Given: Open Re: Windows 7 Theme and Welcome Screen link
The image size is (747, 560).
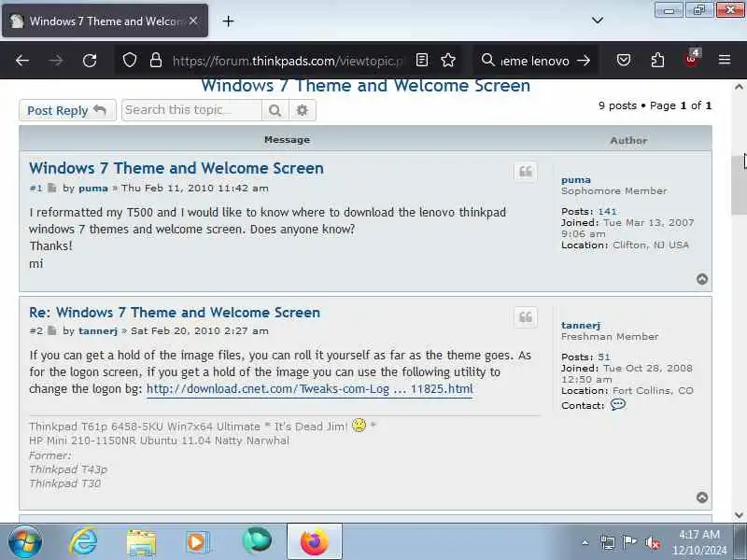Looking at the screenshot, I should [175, 313].
